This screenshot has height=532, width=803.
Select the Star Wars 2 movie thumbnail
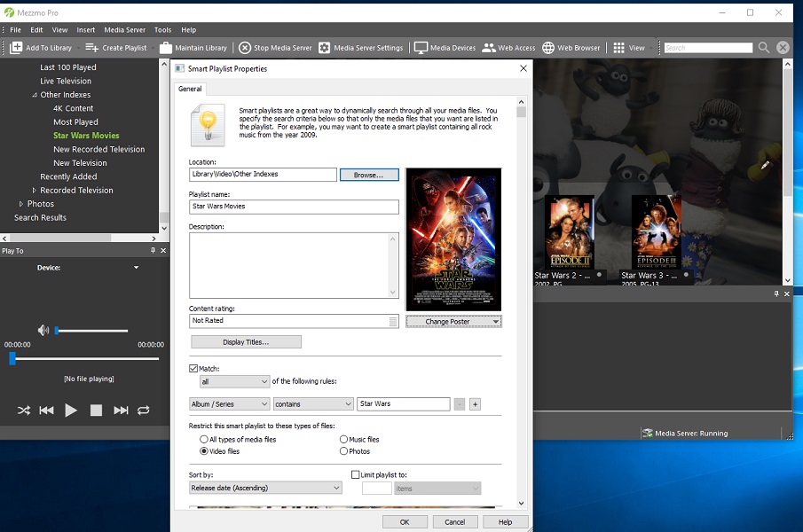(x=570, y=231)
